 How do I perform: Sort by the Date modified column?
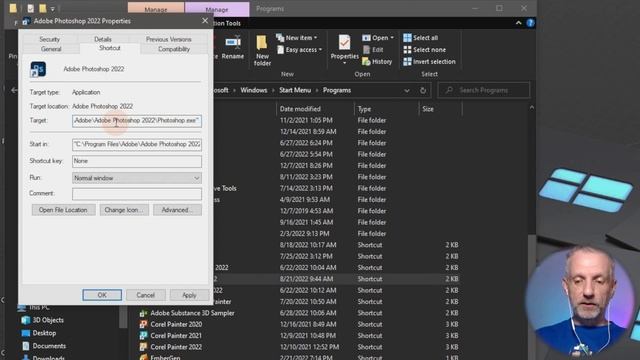point(300,109)
